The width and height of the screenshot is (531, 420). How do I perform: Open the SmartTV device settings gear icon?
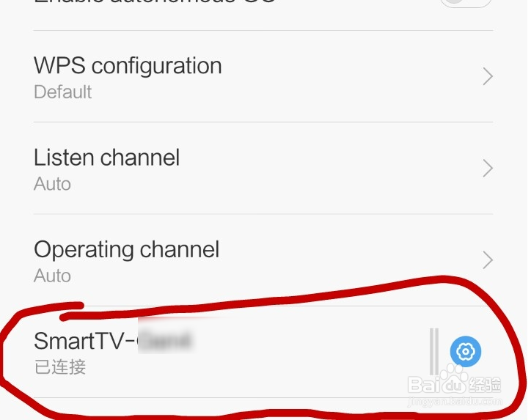[x=465, y=351]
